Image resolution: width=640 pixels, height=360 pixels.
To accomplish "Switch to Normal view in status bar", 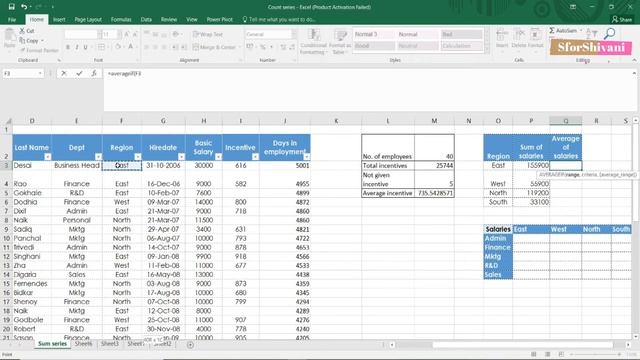I will (x=534, y=354).
